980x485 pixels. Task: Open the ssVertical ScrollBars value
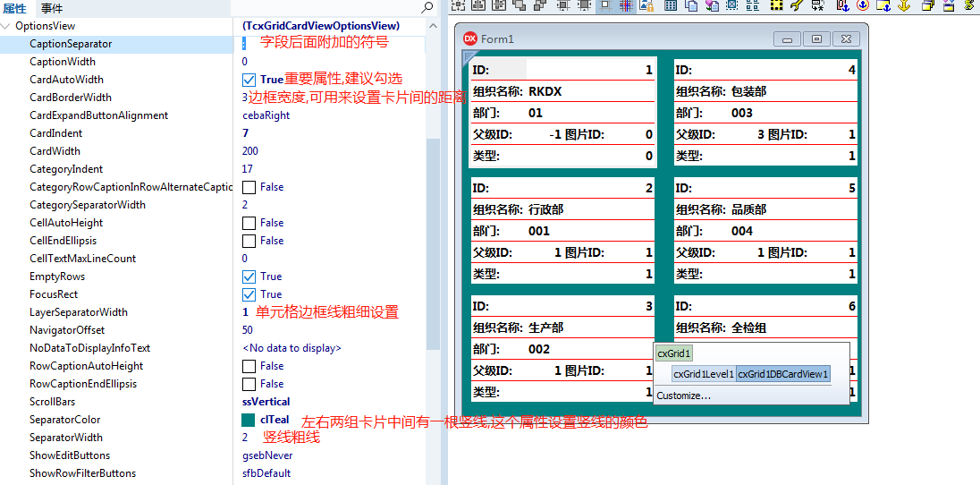[266, 402]
